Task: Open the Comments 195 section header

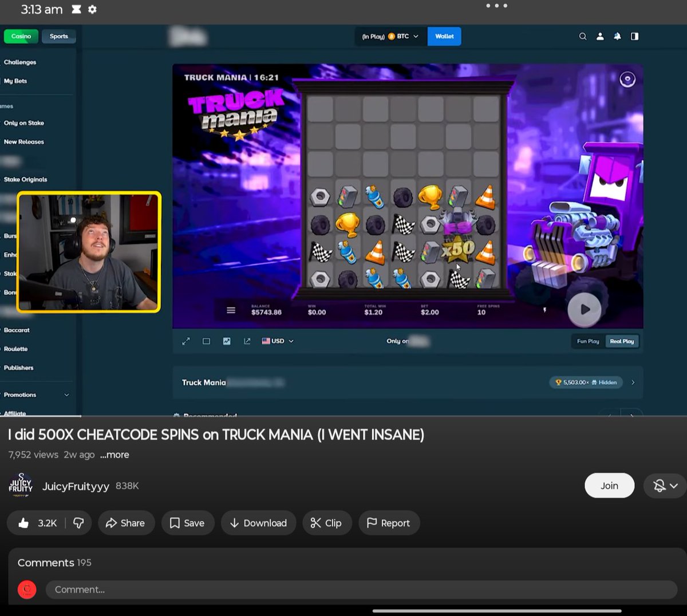Action: pyautogui.click(x=54, y=563)
